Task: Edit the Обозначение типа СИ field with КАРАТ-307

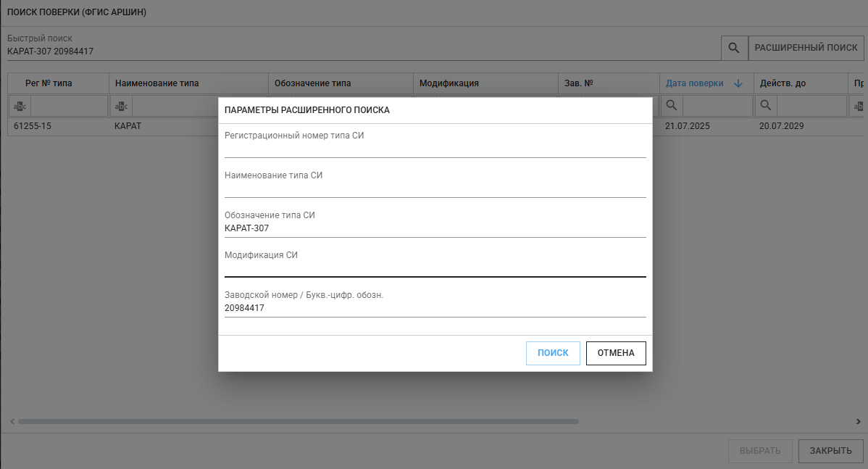Action: coord(435,228)
